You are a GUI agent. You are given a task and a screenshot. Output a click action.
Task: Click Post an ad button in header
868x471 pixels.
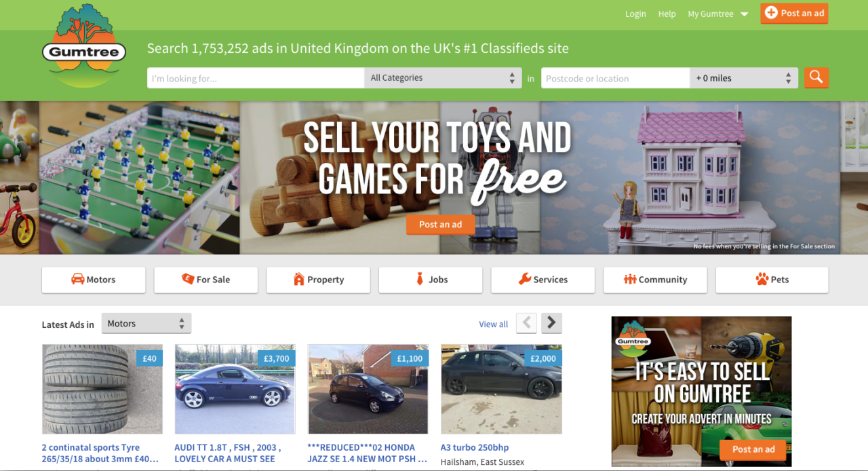click(x=794, y=13)
